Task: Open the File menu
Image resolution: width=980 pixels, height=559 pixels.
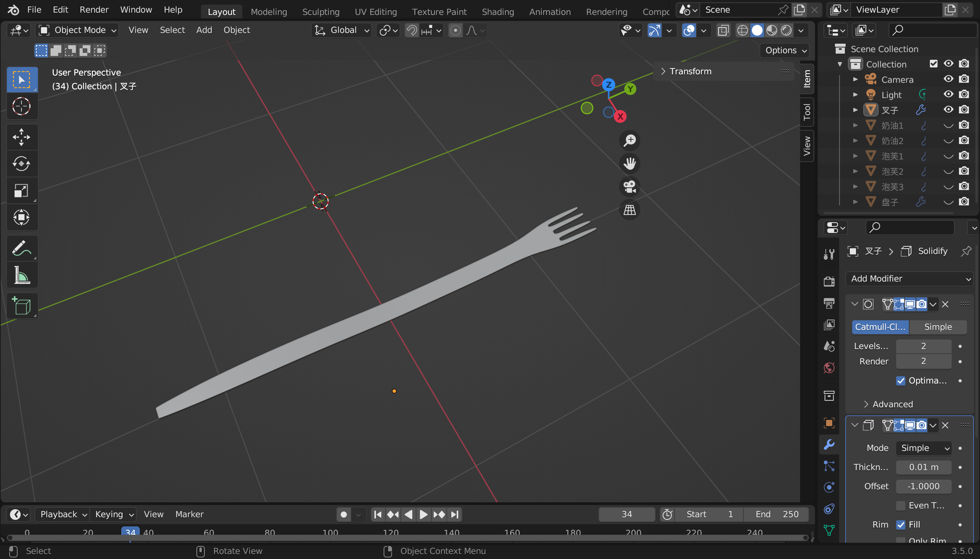Action: (x=34, y=10)
